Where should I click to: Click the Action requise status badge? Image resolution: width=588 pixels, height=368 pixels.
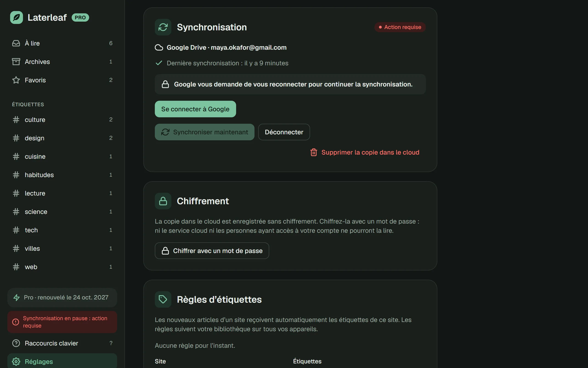click(400, 27)
